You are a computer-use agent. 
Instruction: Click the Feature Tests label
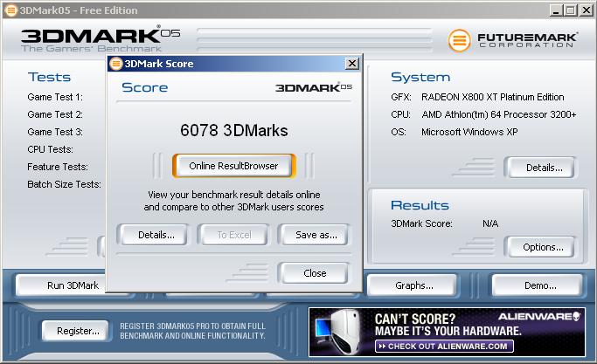point(58,167)
